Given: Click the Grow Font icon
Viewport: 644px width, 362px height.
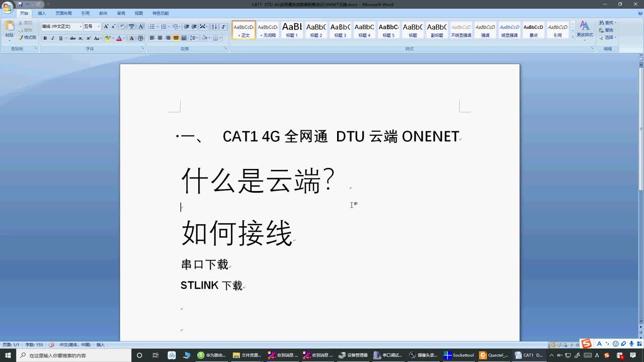Looking at the screenshot, I should [106, 27].
